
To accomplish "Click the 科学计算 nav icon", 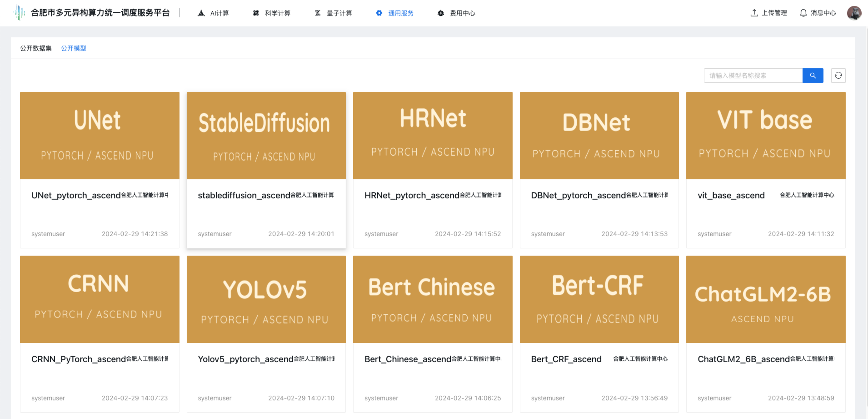I will [256, 13].
